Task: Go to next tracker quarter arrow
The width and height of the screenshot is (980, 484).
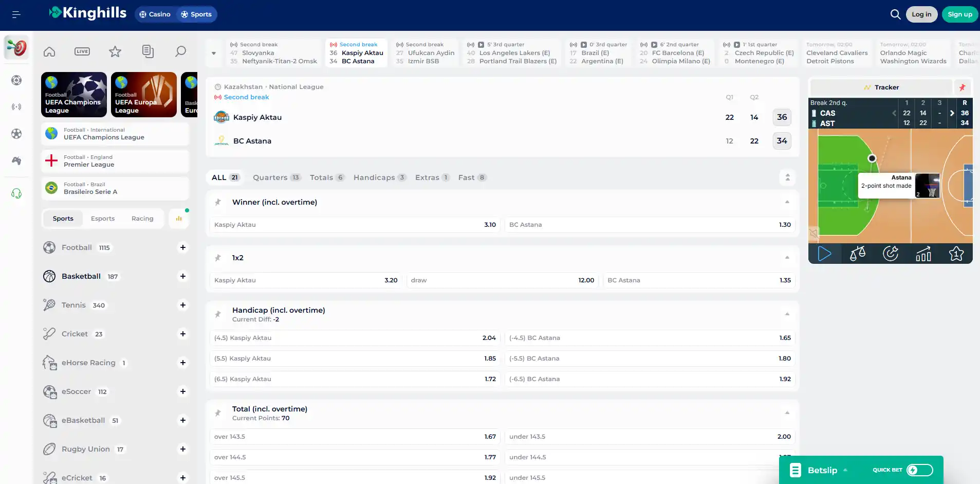Action: click(952, 113)
